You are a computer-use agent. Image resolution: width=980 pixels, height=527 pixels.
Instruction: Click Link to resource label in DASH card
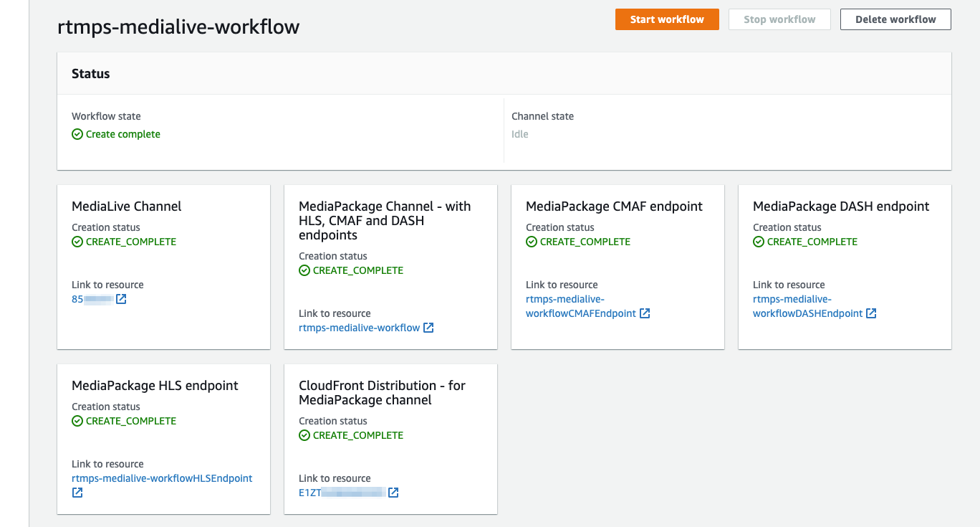pyautogui.click(x=789, y=285)
